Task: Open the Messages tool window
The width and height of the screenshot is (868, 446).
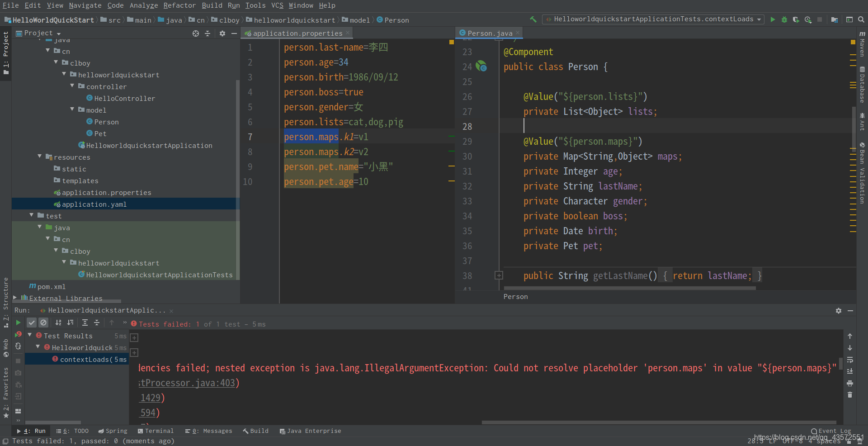Action: (x=208, y=431)
